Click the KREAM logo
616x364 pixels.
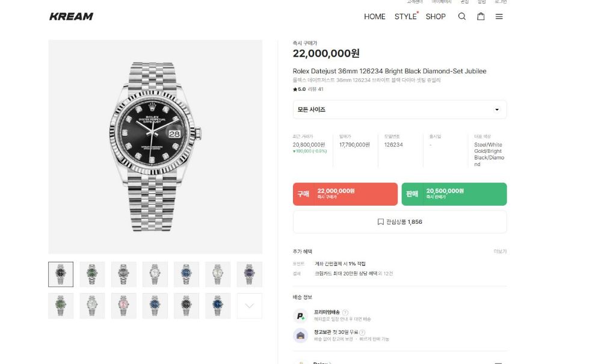pos(71,16)
